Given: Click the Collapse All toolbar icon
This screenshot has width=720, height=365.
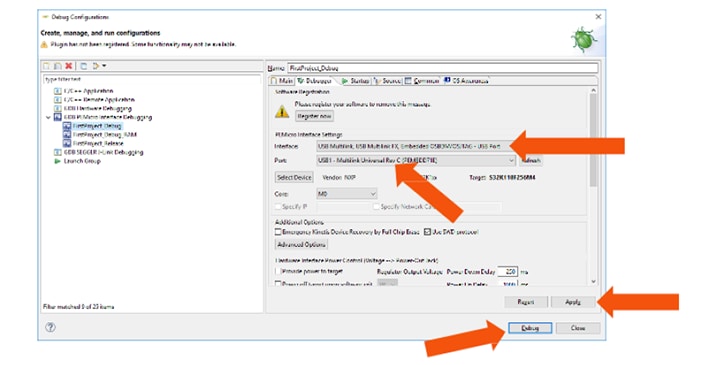Looking at the screenshot, I should pyautogui.click(x=84, y=66).
